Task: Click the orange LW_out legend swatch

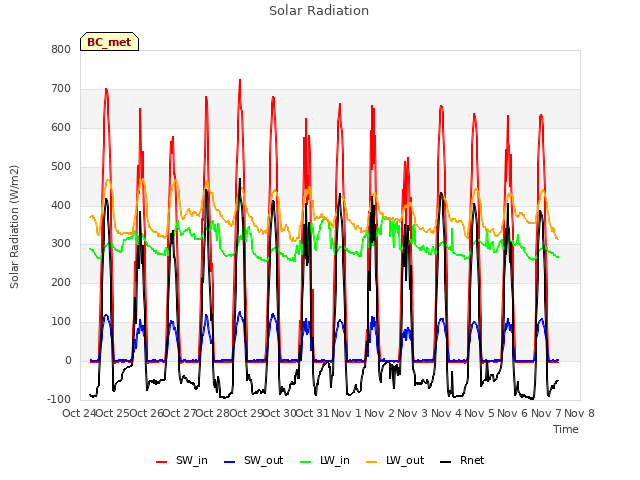Action: pyautogui.click(x=372, y=462)
